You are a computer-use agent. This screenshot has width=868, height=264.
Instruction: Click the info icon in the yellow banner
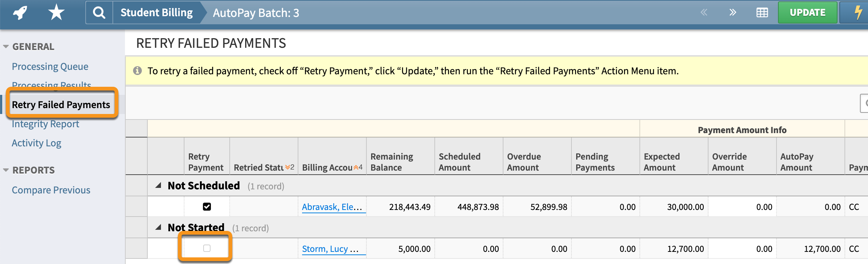point(138,71)
